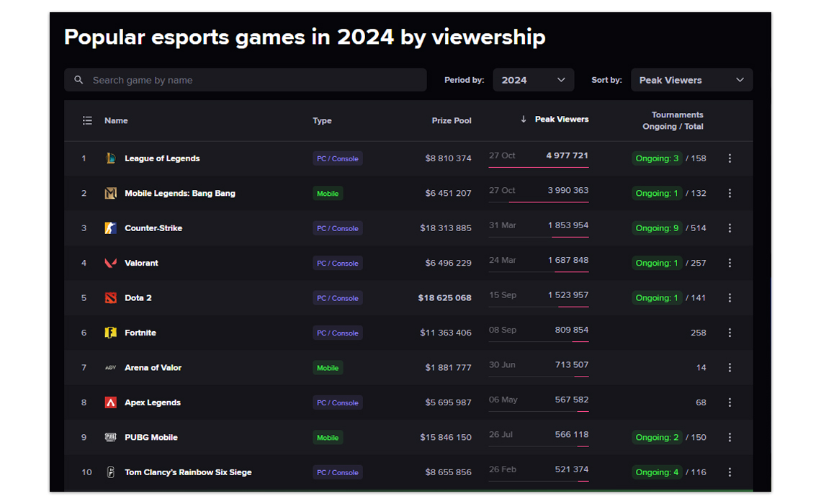Open the Counter-Strike game link
821x504 pixels.
click(x=153, y=228)
